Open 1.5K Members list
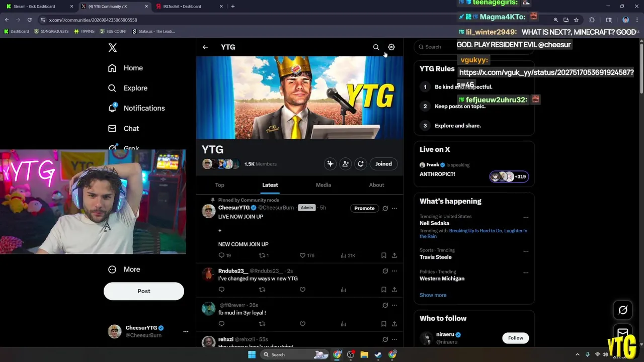Screen dimensions: 644x362 [260, 164]
